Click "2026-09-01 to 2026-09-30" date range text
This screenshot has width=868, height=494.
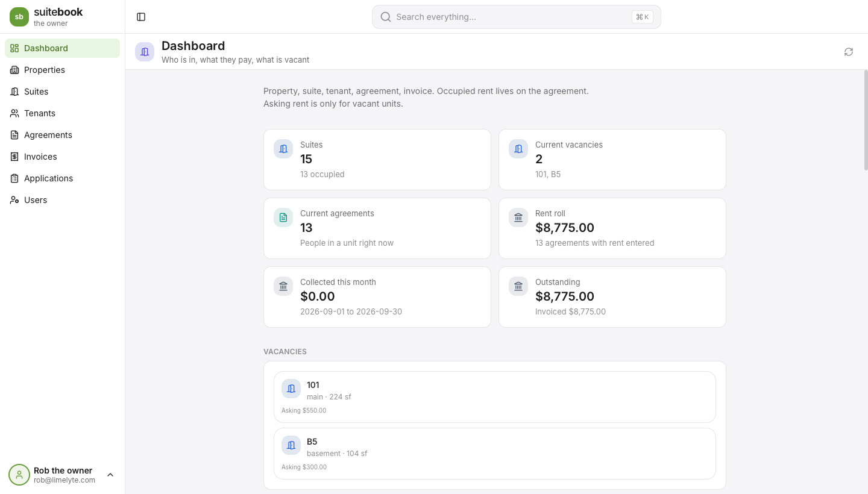pos(351,311)
